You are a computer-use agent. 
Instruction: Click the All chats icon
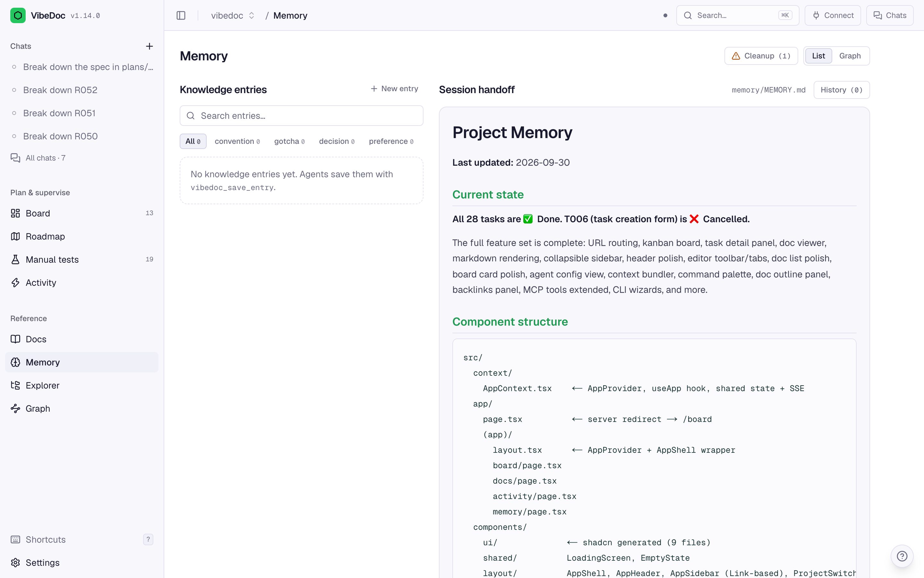tap(15, 158)
